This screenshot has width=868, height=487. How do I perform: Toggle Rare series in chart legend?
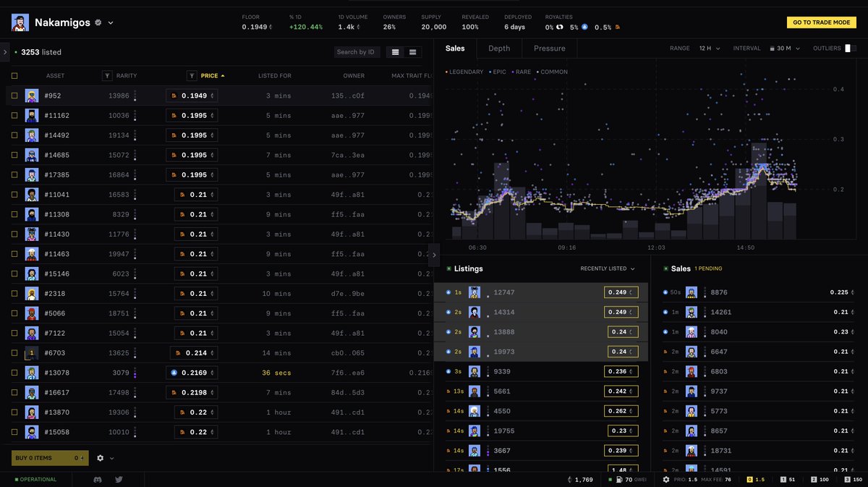click(521, 72)
